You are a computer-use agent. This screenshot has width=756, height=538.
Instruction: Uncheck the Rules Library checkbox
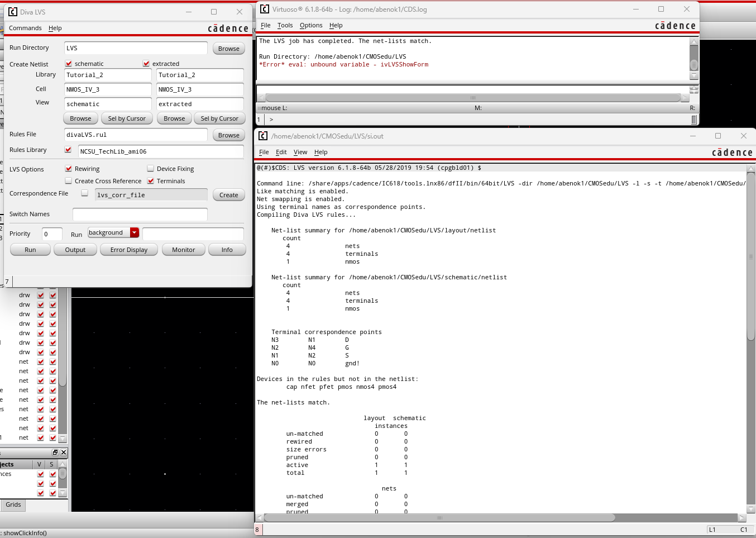pos(68,150)
